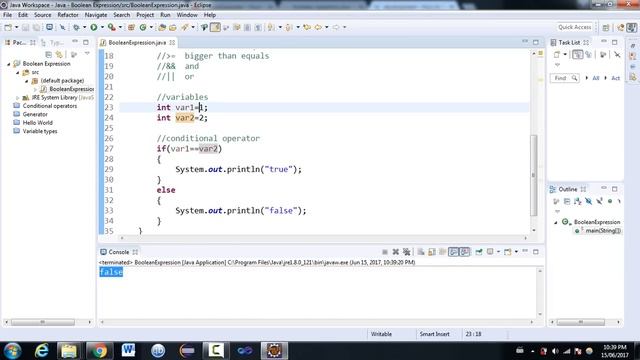Image resolution: width=640 pixels, height=360 pixels.
Task: Click the Find field in Task List
Action: pyautogui.click(x=564, y=78)
